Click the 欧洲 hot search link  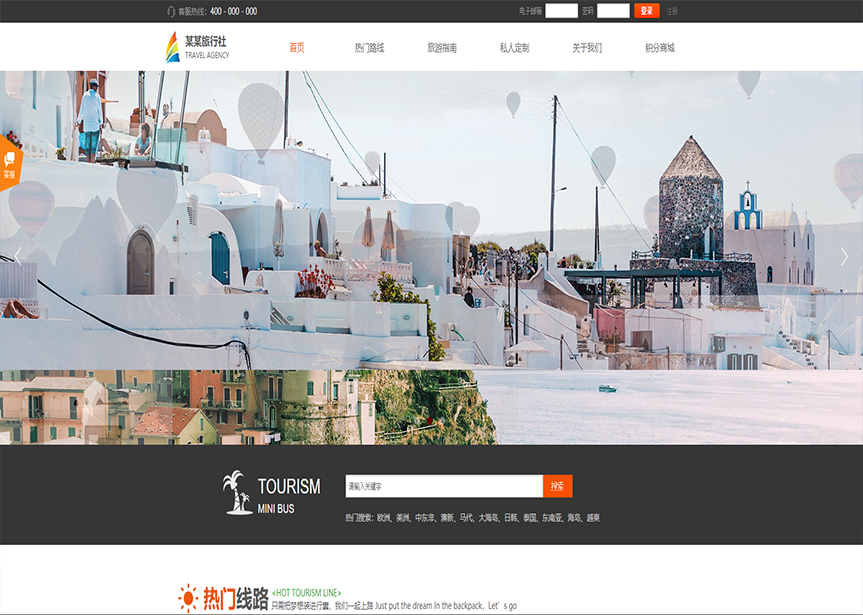point(384,518)
